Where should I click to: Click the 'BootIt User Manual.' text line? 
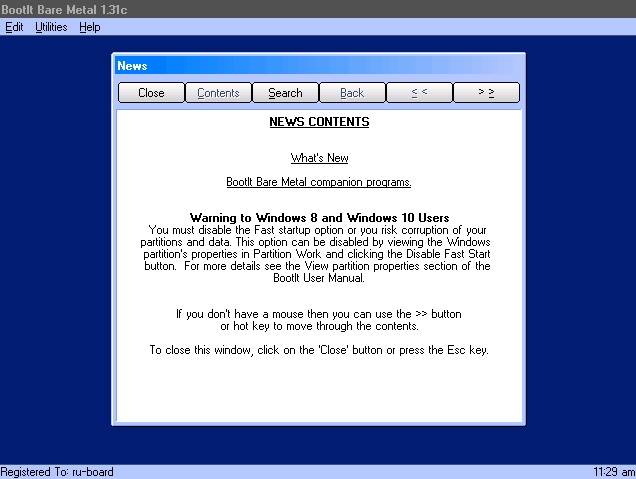pyautogui.click(x=319, y=278)
